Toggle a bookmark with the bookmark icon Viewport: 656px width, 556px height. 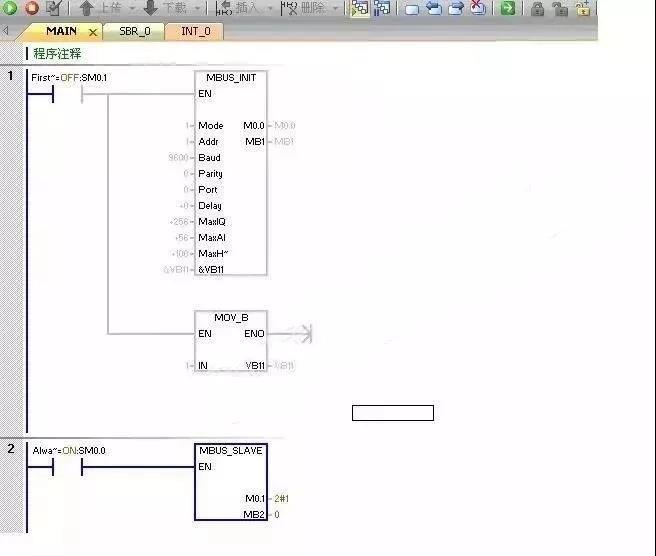tap(412, 9)
